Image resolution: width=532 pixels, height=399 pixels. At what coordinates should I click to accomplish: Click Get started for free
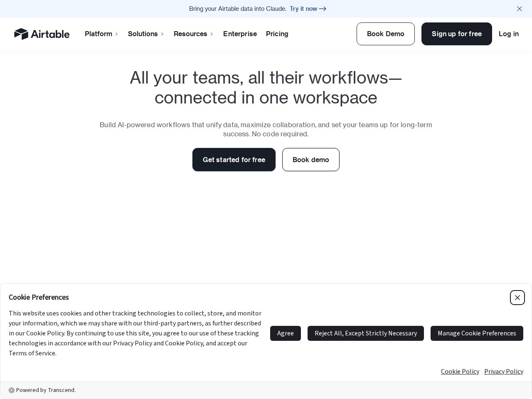pos(234,160)
